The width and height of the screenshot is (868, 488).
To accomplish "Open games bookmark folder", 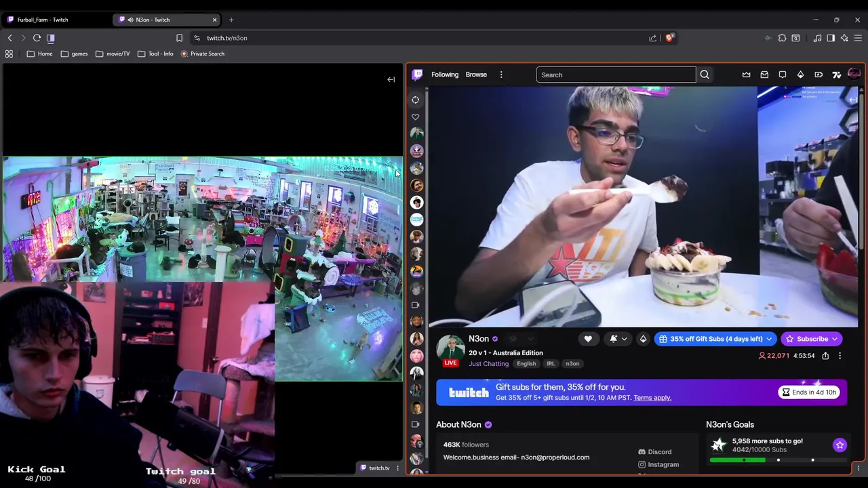I will click(x=74, y=54).
